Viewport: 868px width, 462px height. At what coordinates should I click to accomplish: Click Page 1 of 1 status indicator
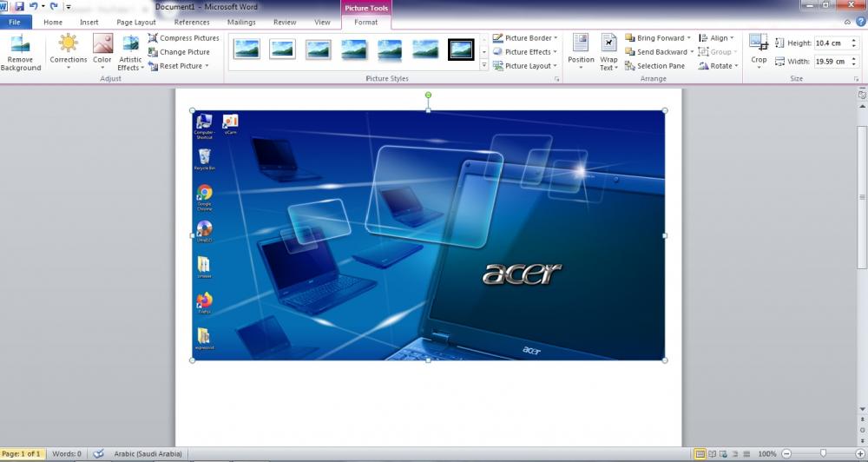point(22,453)
